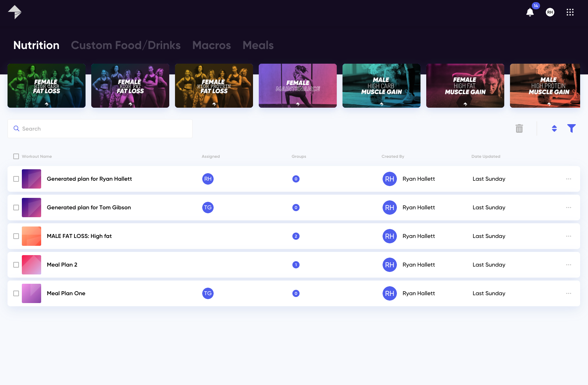588x385 pixels.
Task: Open Female High Fat Fat Loss template
Action: (130, 86)
